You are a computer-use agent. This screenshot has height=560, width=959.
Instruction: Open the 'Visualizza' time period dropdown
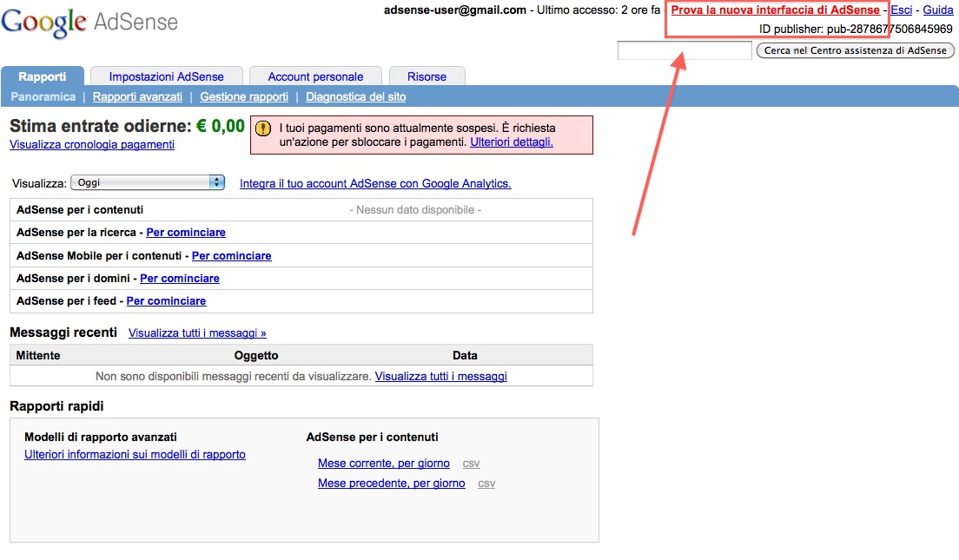coord(147,182)
